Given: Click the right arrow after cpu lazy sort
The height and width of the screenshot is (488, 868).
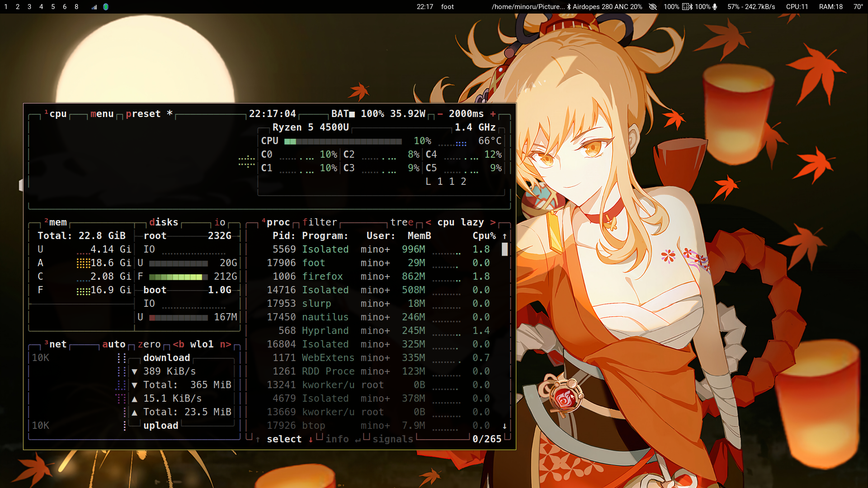Looking at the screenshot, I should click(493, 222).
